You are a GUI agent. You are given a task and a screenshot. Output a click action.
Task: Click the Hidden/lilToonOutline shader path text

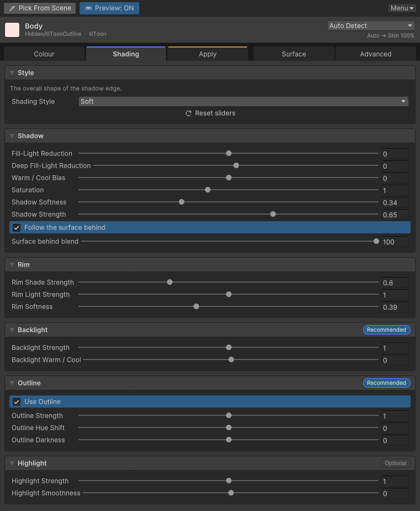[53, 34]
